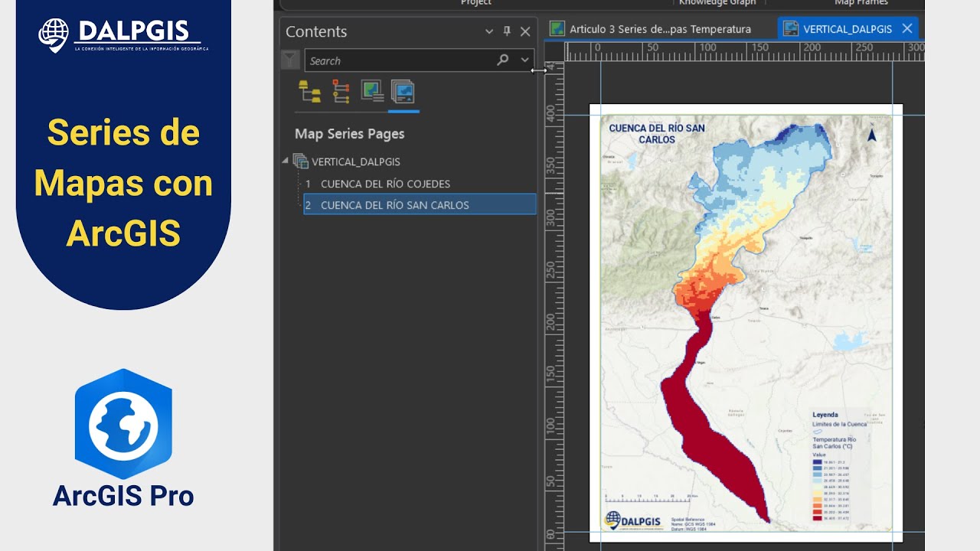Select the Leyenda heading in legend
The height and width of the screenshot is (551, 980).
coord(825,415)
